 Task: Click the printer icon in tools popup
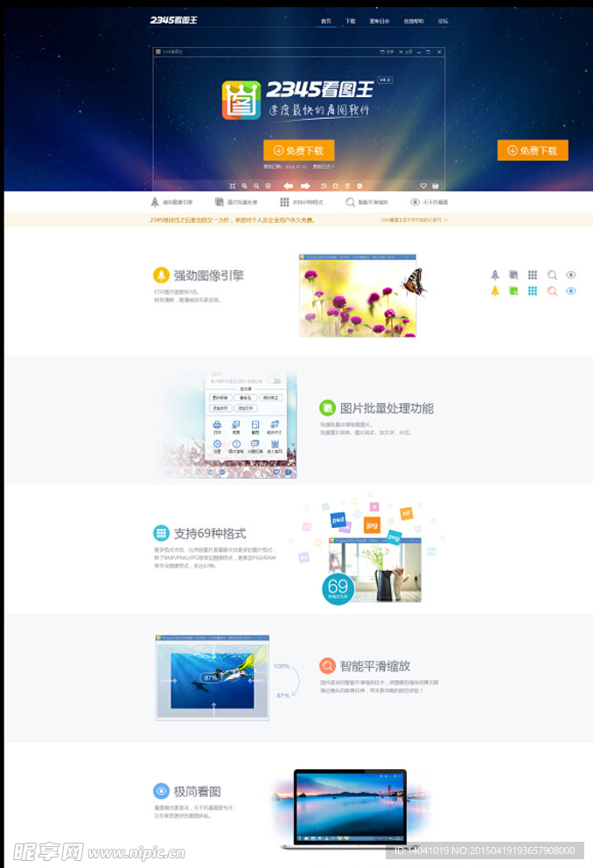(217, 426)
